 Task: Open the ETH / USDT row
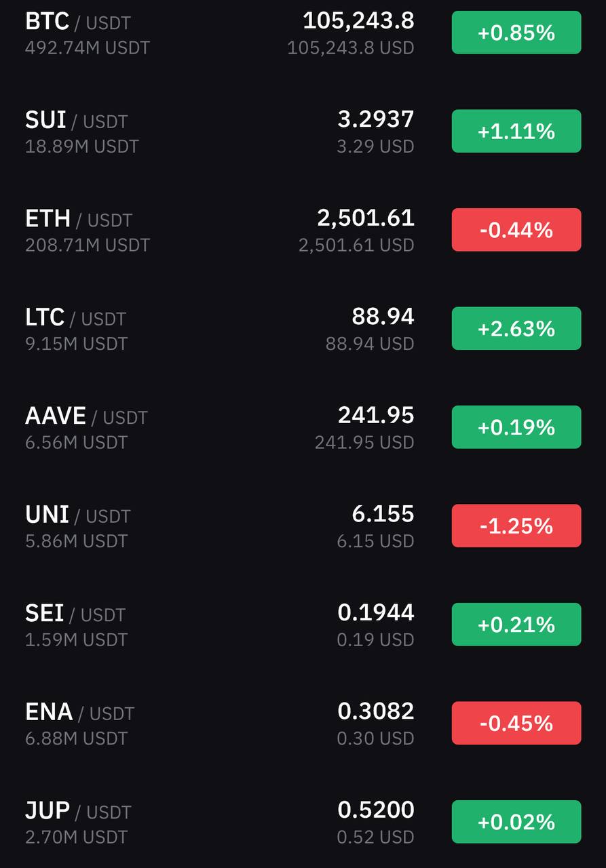(x=303, y=230)
